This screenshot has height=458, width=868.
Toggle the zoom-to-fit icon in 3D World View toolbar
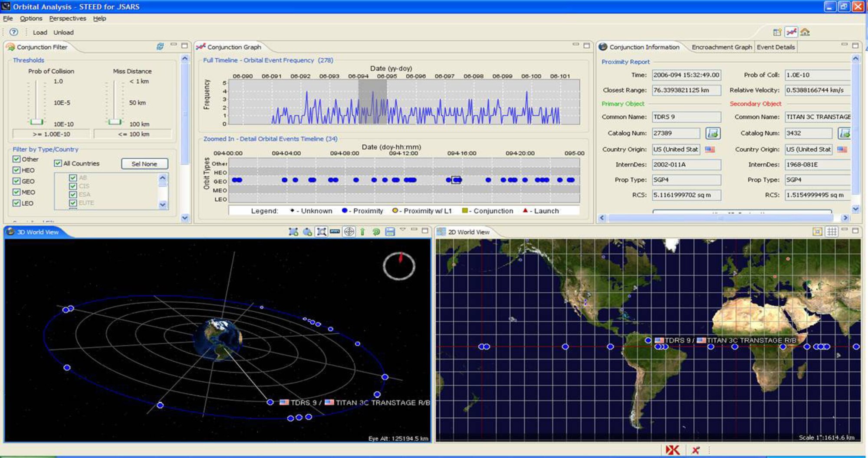[321, 232]
